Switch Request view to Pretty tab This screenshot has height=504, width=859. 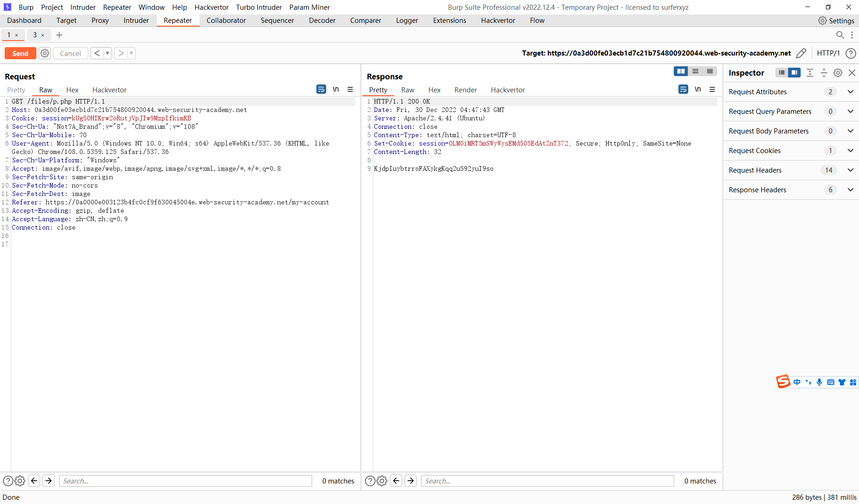[x=16, y=90]
